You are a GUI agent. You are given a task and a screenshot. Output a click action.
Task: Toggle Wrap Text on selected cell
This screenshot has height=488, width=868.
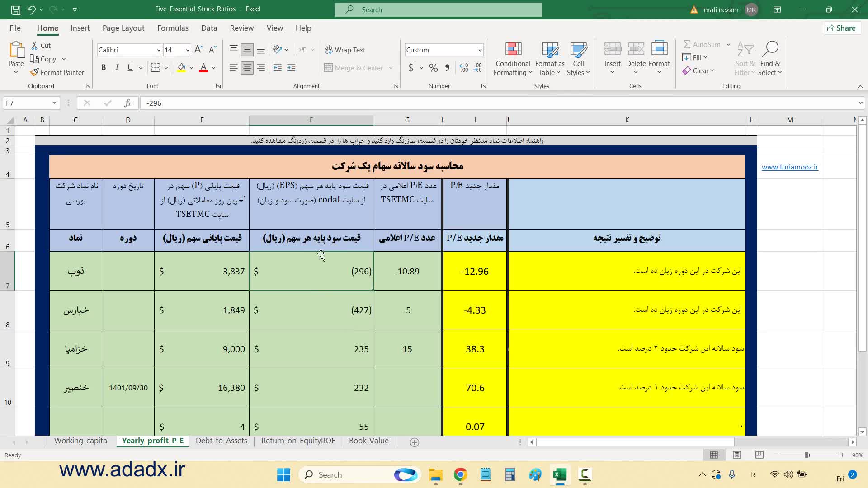345,50
